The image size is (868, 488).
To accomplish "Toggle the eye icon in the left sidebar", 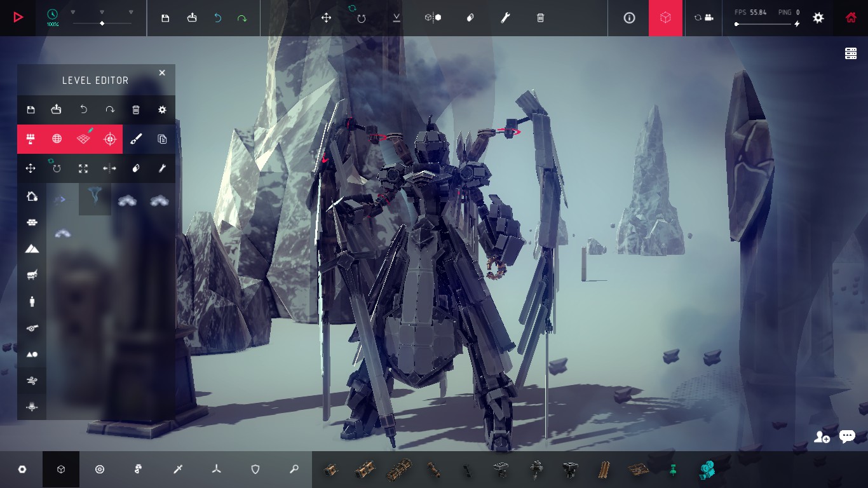I will pos(32,329).
